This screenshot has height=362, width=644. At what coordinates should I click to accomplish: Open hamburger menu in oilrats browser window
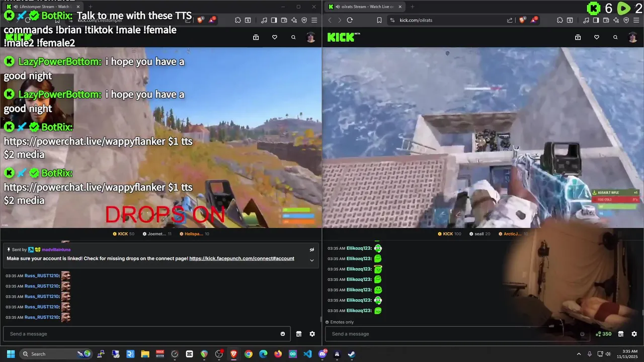[636, 20]
